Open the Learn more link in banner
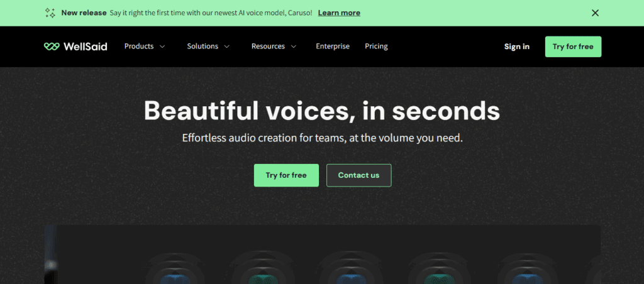 (339, 13)
